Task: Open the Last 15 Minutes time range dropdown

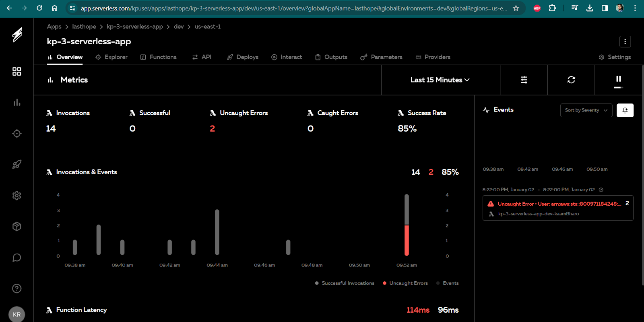Action: [x=440, y=80]
